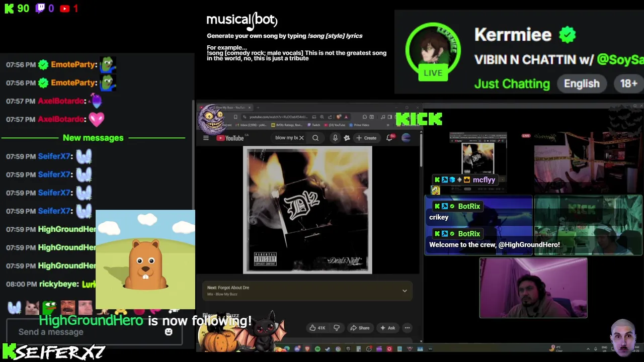Screen dimensions: 644x362
Task: Open the Inbox mail bookmark
Action: (x=251, y=125)
